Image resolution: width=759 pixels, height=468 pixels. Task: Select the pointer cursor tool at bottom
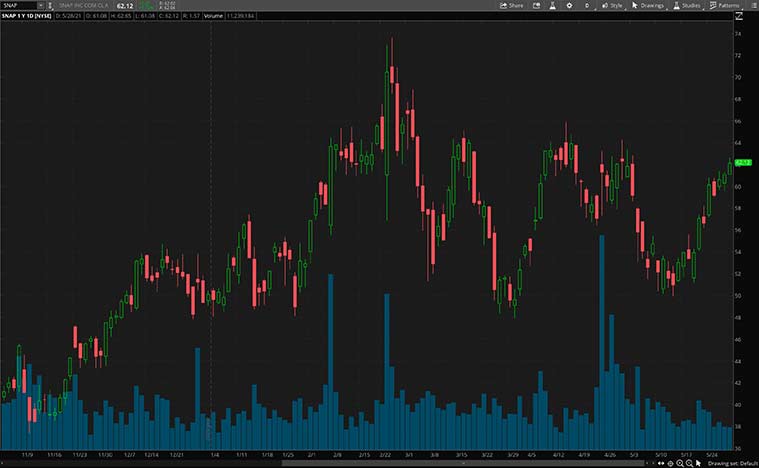[698, 464]
